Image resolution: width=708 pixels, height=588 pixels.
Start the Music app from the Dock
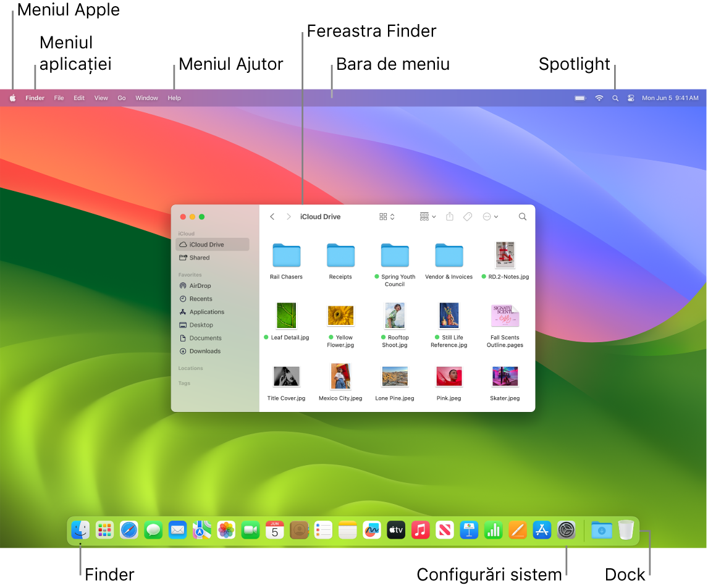420,530
